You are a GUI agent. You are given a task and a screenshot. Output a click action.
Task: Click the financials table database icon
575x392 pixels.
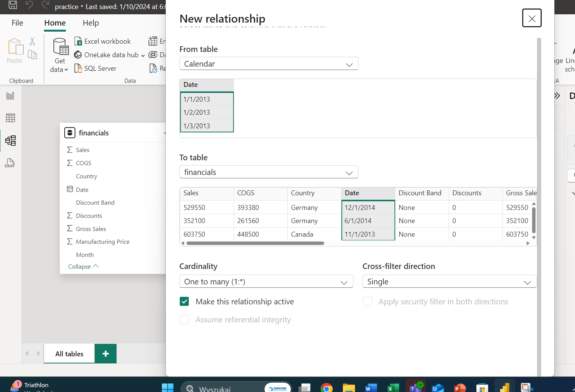tap(70, 133)
